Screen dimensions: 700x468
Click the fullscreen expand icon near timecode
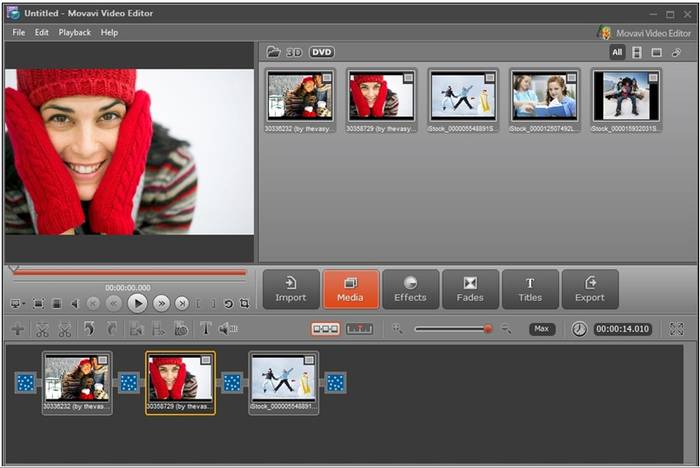click(677, 329)
